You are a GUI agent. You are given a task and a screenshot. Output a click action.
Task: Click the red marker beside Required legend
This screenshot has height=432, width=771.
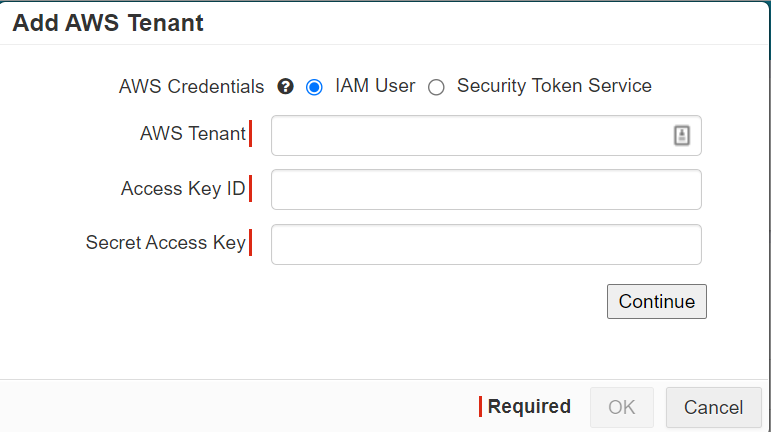pyautogui.click(x=480, y=406)
